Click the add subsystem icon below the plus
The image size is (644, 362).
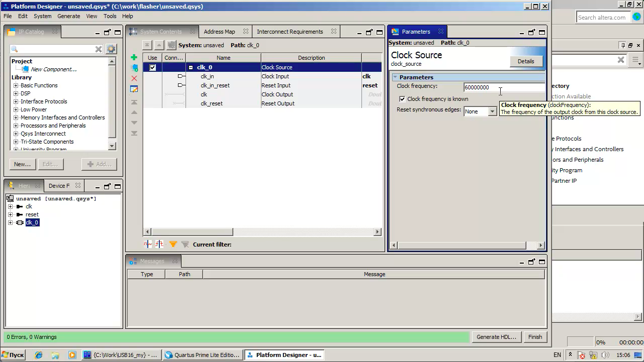tap(134, 67)
